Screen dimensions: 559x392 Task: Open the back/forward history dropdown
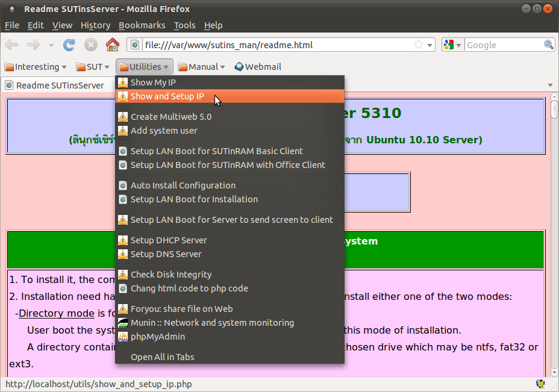[x=51, y=45]
